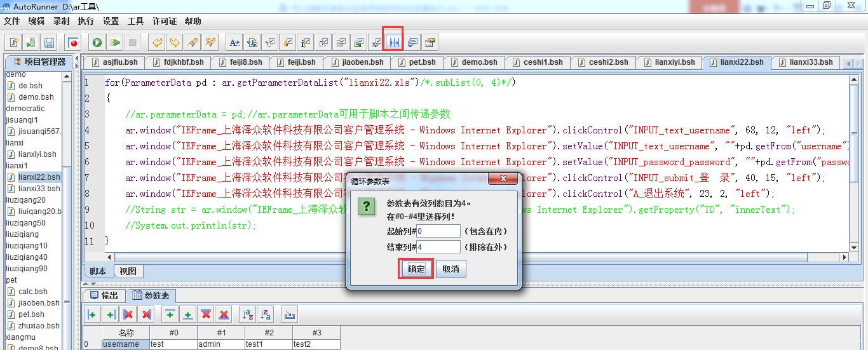The image size is (868, 350).
Task: Delete column using right-bar red X icon
Action: coord(147,314)
